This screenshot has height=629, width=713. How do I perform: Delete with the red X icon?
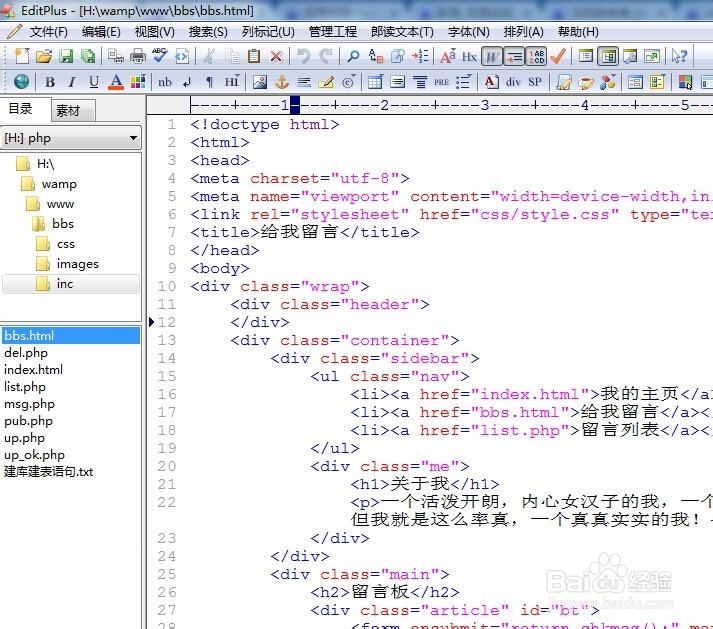point(276,56)
